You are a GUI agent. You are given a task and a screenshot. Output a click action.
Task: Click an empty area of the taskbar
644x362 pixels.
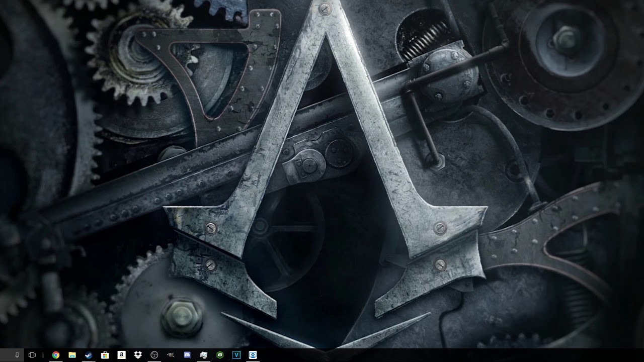click(428, 355)
